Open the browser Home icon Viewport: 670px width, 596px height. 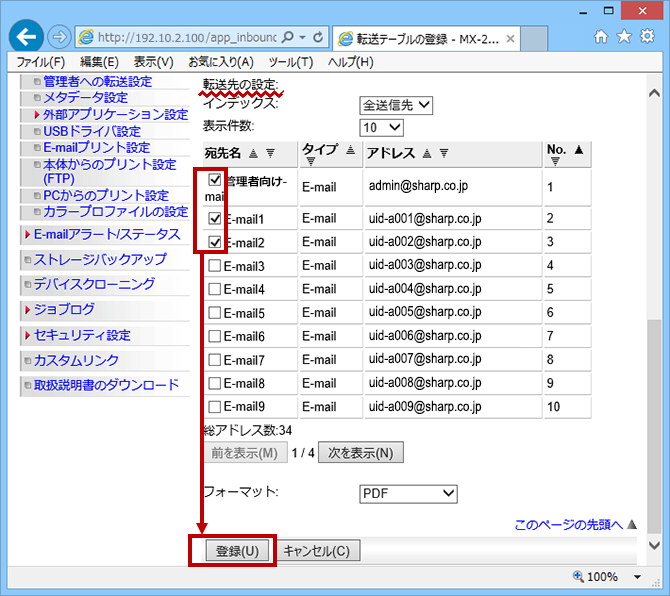(x=601, y=37)
